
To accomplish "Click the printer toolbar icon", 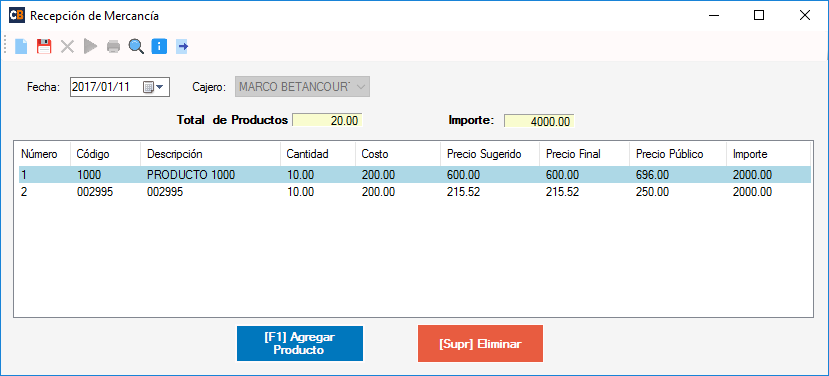I will (113, 47).
